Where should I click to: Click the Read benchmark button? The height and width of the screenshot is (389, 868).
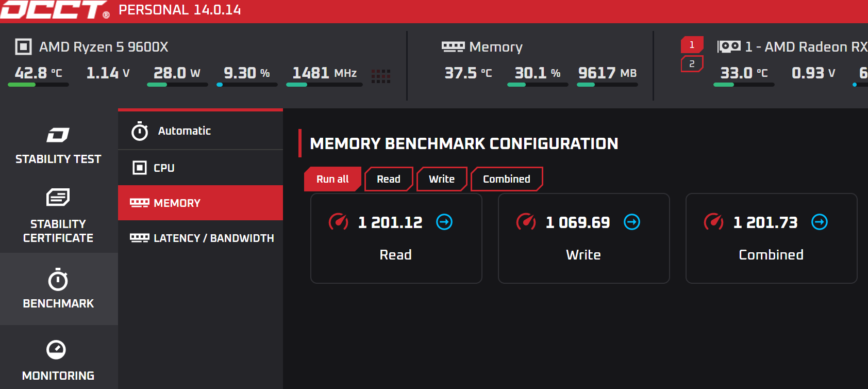coord(389,179)
